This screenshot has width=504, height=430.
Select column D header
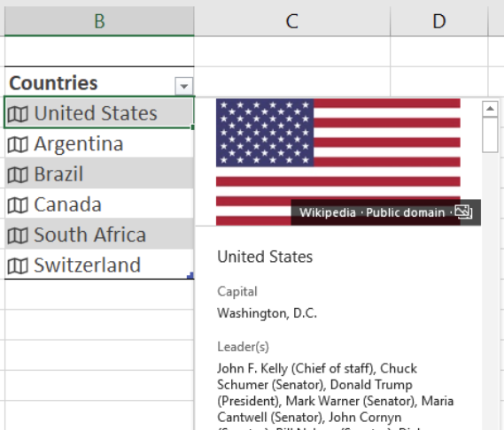coord(439,21)
